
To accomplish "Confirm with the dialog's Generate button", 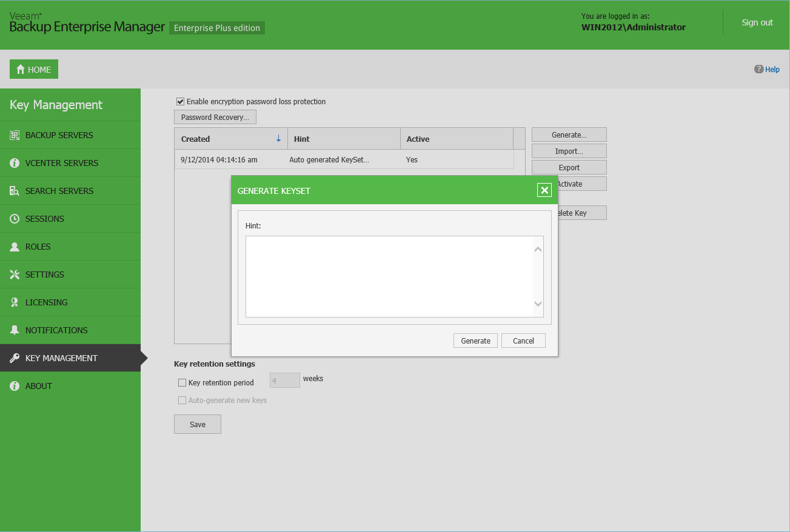I will [476, 341].
